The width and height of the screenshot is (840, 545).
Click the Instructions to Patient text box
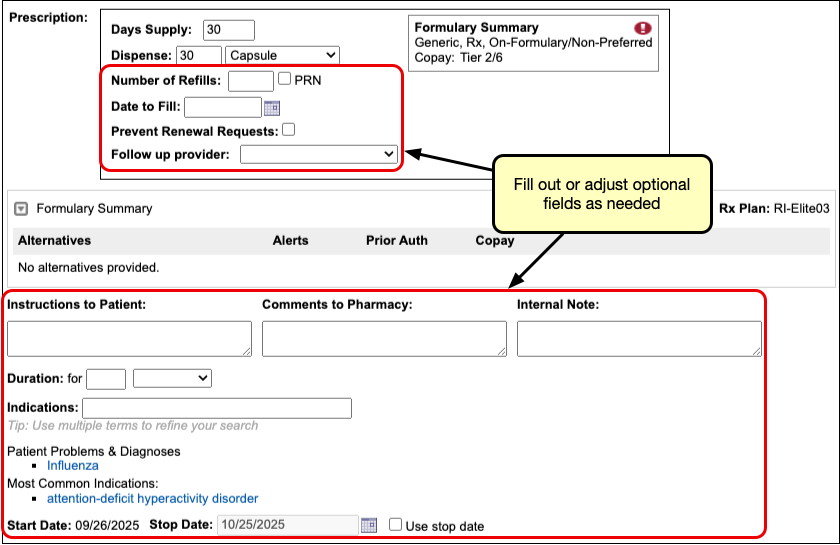tap(129, 339)
